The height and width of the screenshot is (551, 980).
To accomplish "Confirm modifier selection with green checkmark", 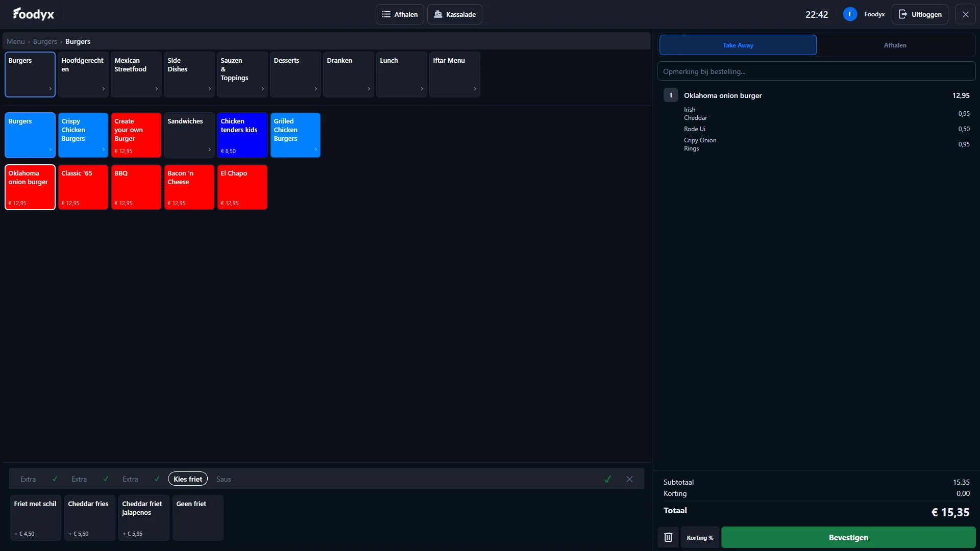I will [607, 479].
